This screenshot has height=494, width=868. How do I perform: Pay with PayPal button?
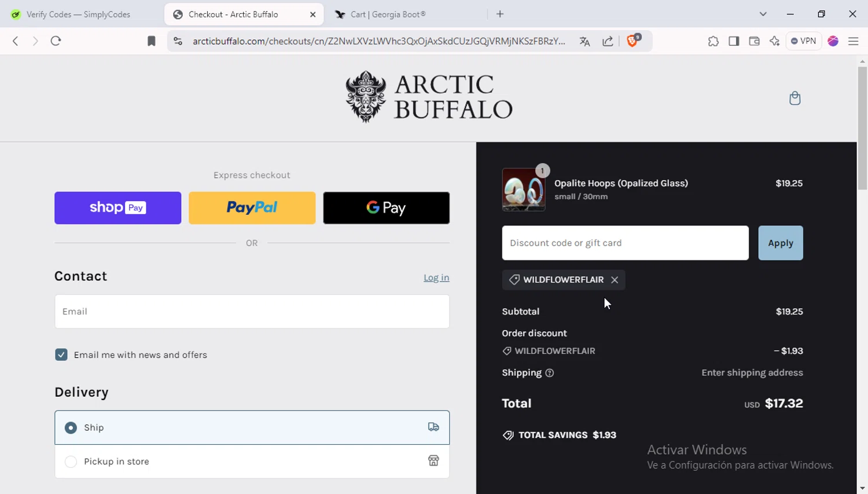click(252, 208)
